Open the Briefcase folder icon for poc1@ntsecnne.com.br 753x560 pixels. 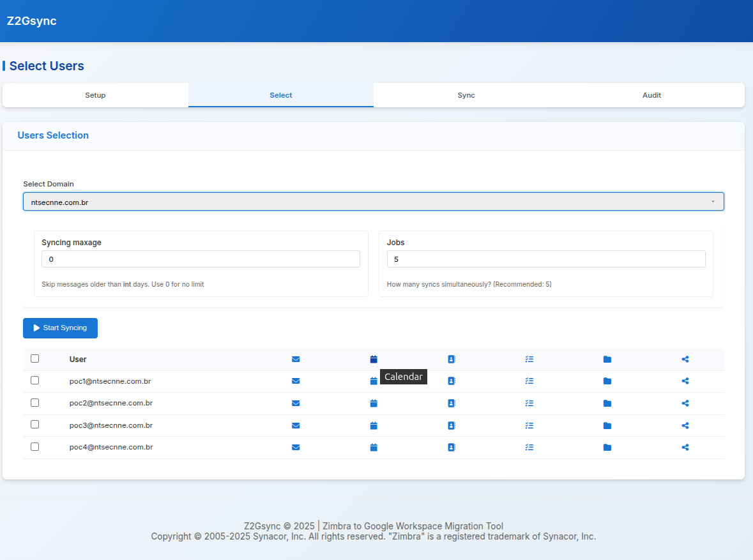[607, 381]
